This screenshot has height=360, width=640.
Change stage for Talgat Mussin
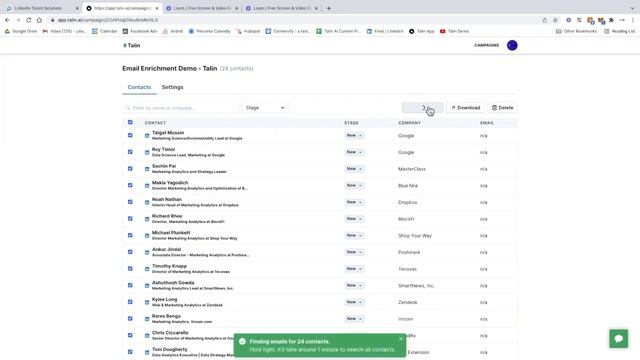(354, 136)
